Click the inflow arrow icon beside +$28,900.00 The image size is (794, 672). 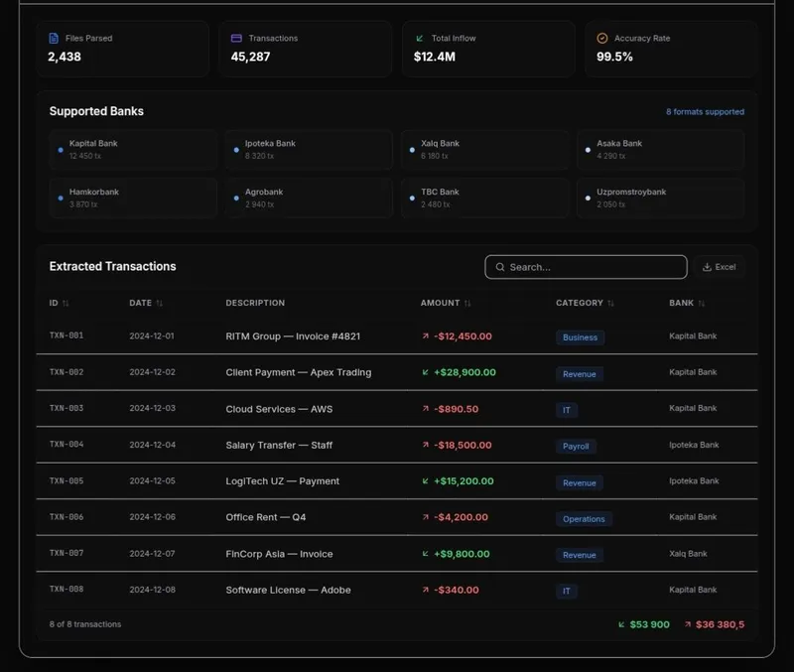click(426, 372)
